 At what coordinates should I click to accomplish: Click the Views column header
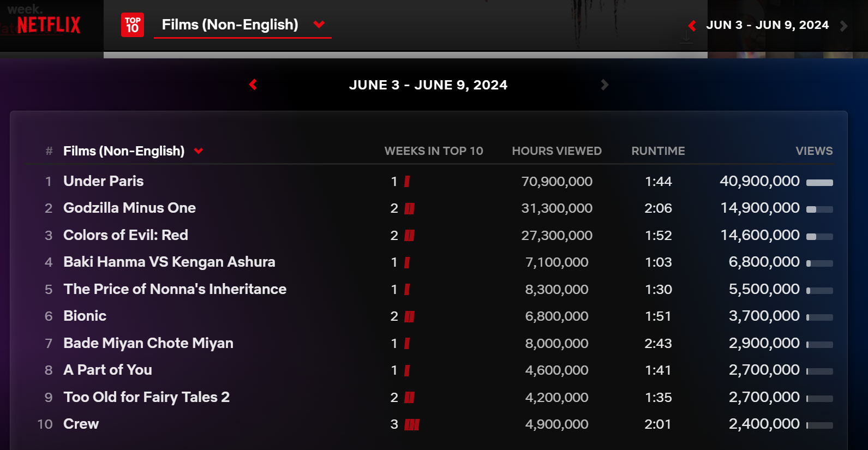tap(813, 151)
